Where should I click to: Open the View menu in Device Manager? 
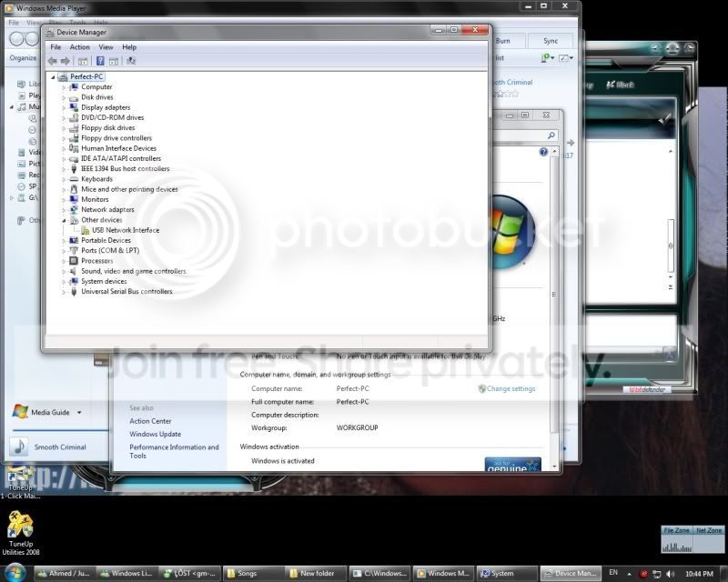(x=106, y=47)
